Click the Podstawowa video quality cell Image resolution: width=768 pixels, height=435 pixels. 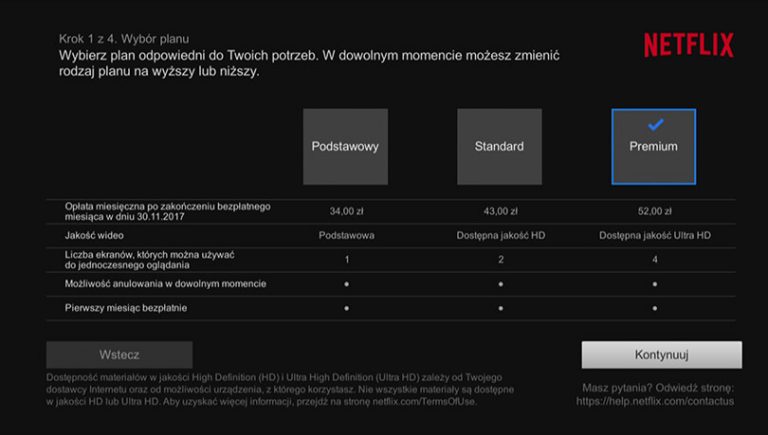[346, 235]
